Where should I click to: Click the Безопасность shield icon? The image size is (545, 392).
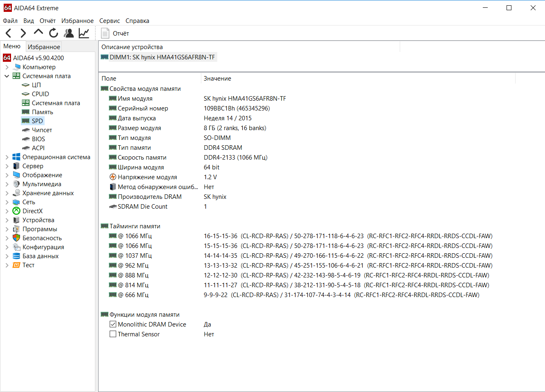16,238
